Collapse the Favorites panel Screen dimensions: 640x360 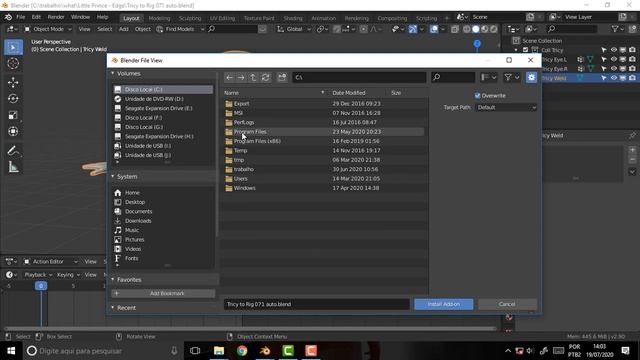(x=113, y=280)
